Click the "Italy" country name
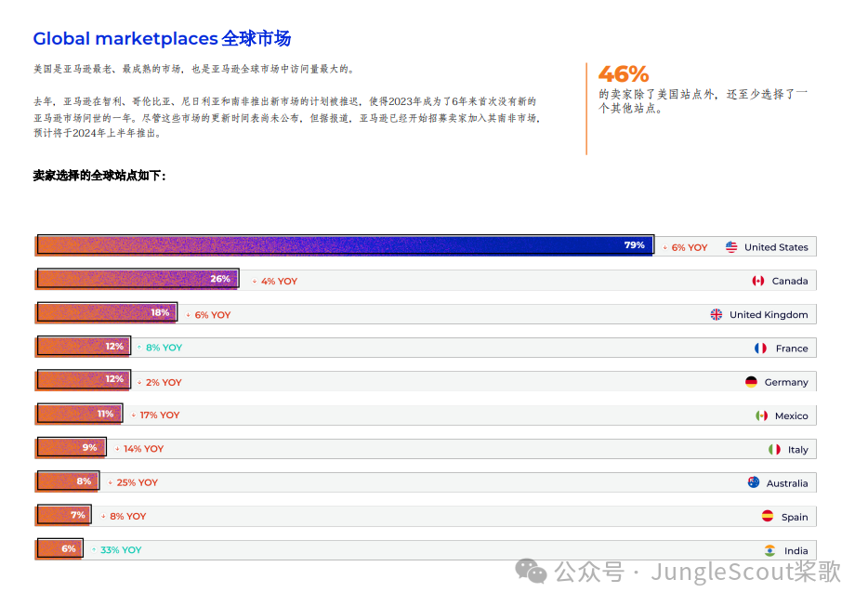Screen dimensions: 868x606 pos(798,450)
